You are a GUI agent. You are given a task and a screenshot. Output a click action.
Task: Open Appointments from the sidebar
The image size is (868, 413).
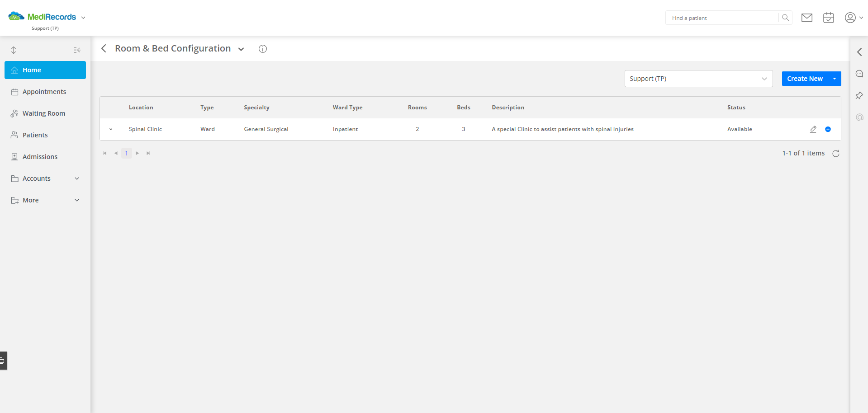tap(45, 92)
